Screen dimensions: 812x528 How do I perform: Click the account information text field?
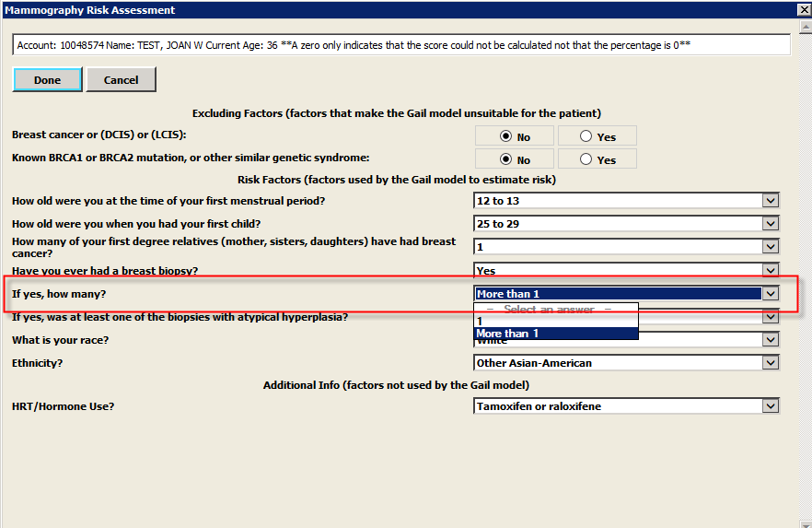[400, 45]
